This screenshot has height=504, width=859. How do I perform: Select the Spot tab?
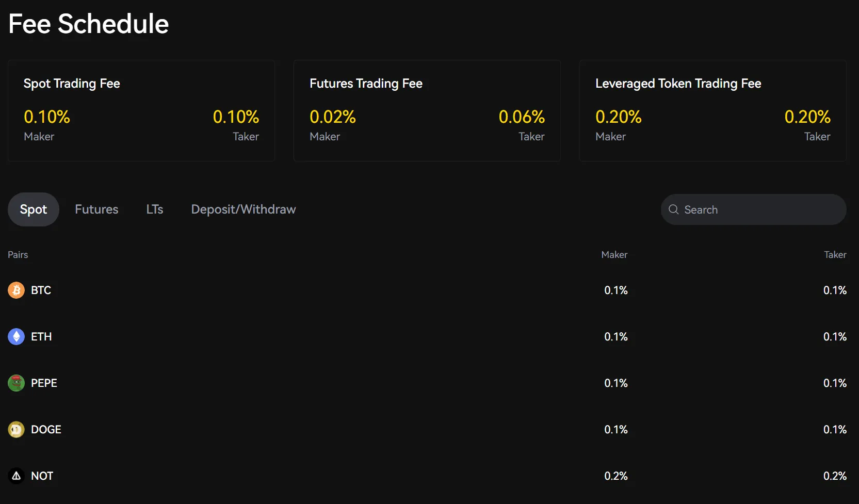[34, 209]
